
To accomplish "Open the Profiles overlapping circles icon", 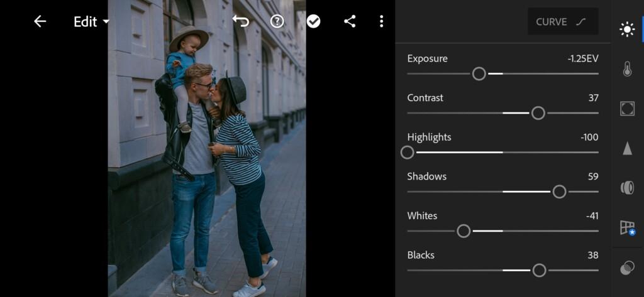I will [x=627, y=268].
